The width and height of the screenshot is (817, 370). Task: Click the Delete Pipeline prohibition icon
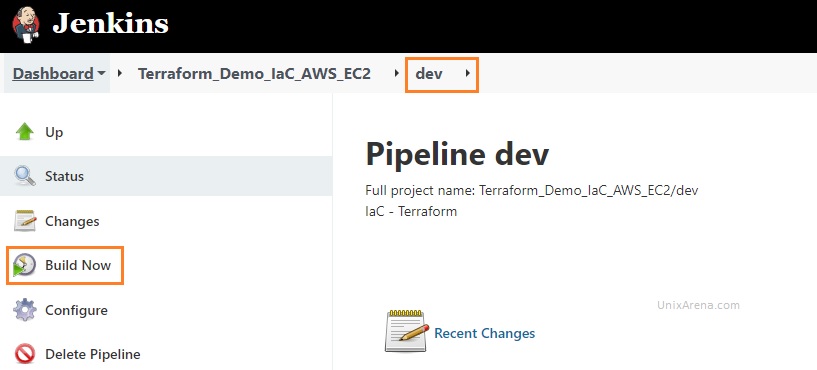tap(24, 354)
